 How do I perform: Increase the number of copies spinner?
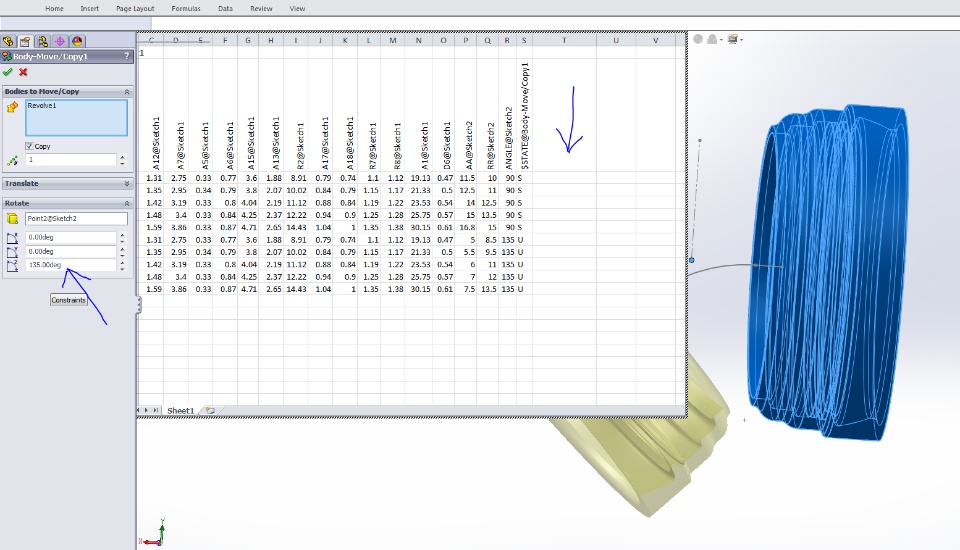(122, 157)
